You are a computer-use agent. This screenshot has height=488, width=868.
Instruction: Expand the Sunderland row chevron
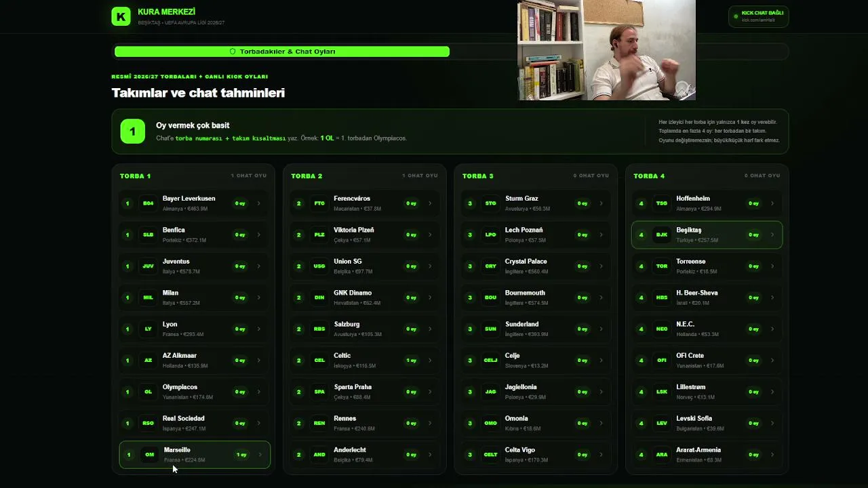tap(601, 329)
